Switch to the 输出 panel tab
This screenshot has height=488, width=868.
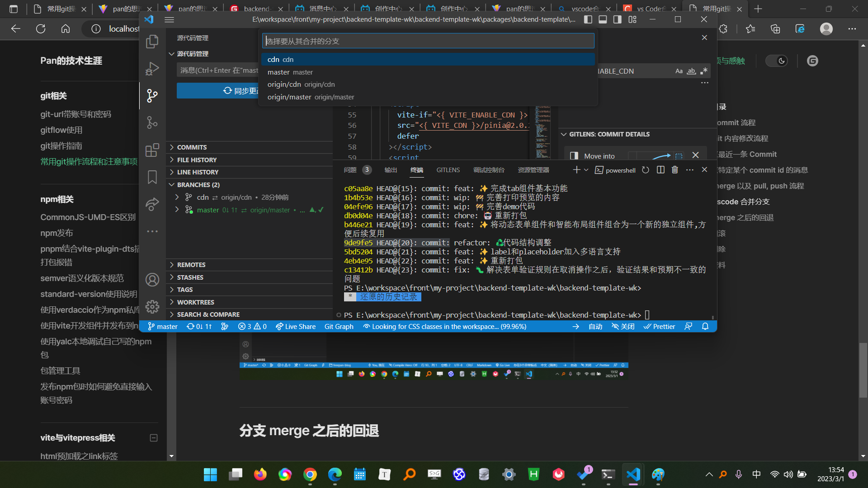coord(391,170)
